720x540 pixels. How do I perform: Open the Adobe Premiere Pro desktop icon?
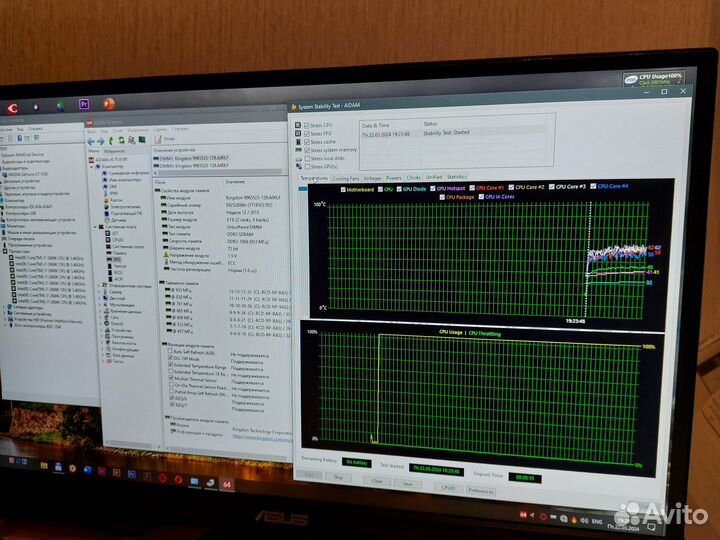point(84,104)
